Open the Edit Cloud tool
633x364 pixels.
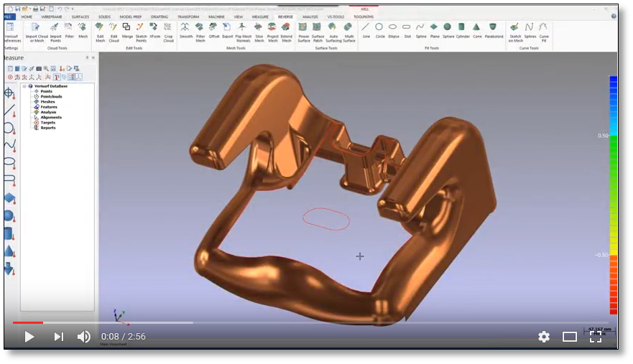(114, 32)
